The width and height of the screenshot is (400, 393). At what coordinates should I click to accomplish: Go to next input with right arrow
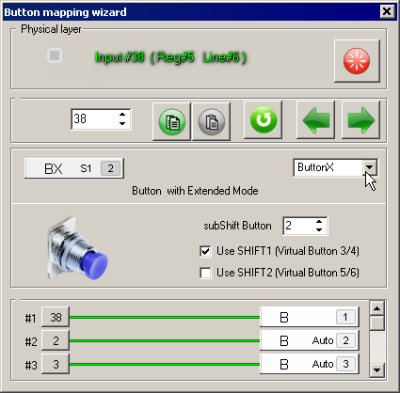pyautogui.click(x=361, y=120)
